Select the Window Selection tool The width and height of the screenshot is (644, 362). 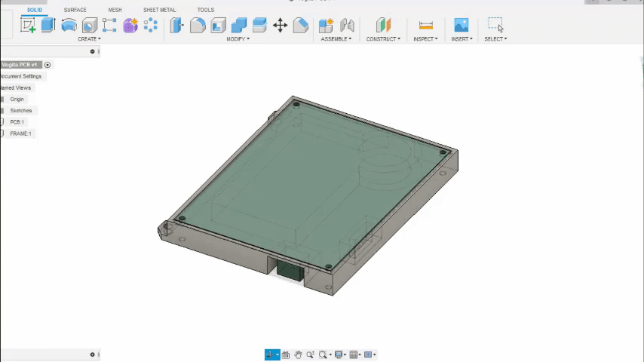click(x=495, y=25)
